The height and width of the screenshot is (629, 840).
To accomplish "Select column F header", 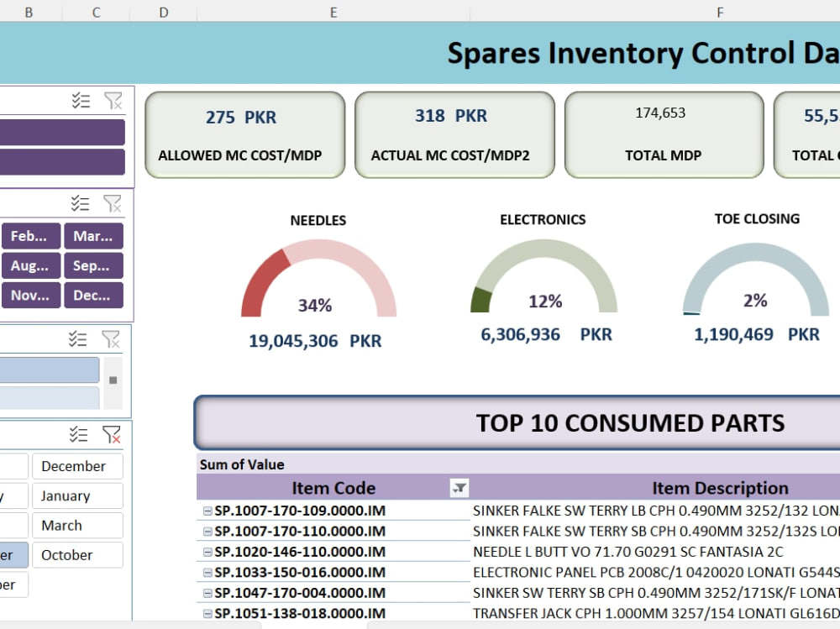I will coord(719,12).
